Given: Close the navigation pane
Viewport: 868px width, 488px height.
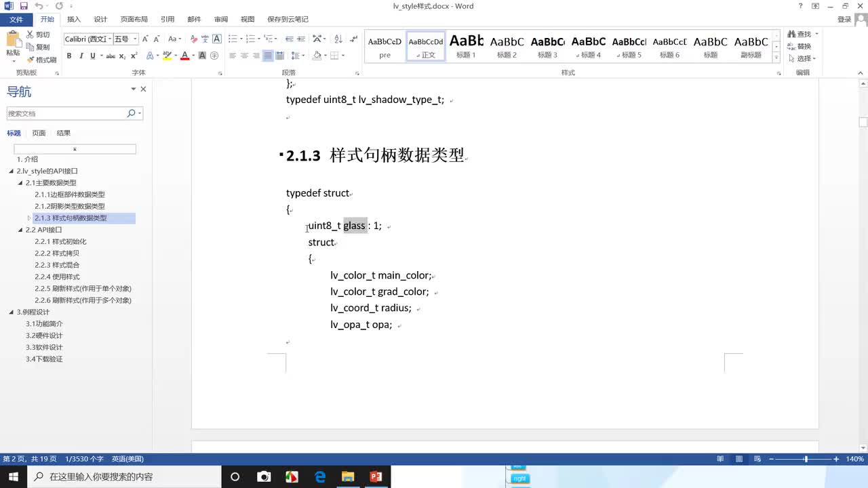Looking at the screenshot, I should pyautogui.click(x=143, y=89).
